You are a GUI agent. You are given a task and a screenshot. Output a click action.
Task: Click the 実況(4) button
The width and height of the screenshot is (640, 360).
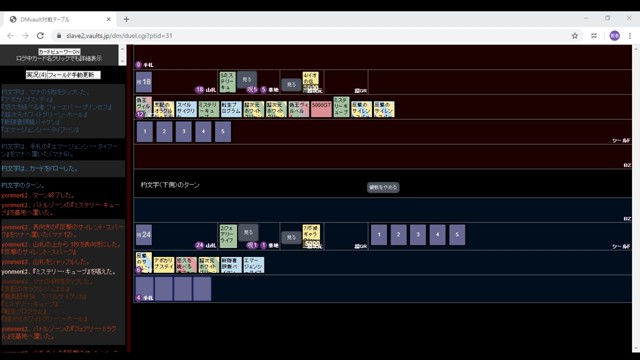coord(36,75)
